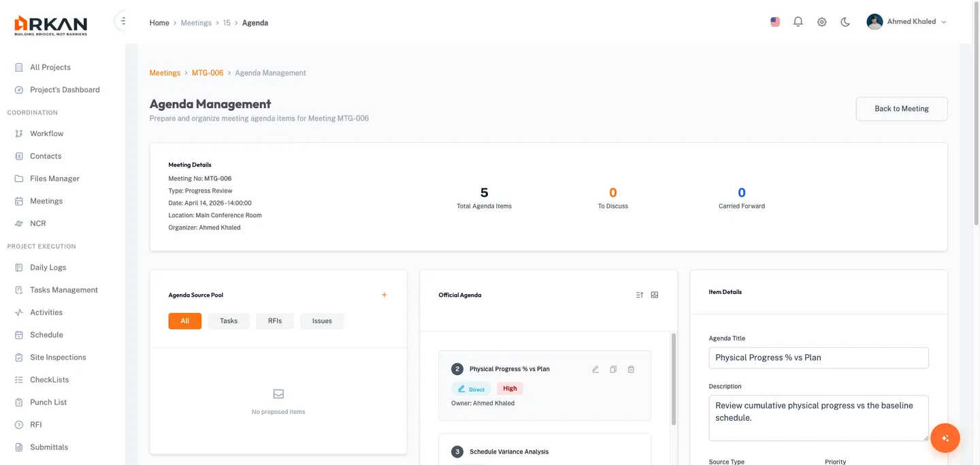980x465 pixels.
Task: Open the language flag selector
Action: [775, 22]
